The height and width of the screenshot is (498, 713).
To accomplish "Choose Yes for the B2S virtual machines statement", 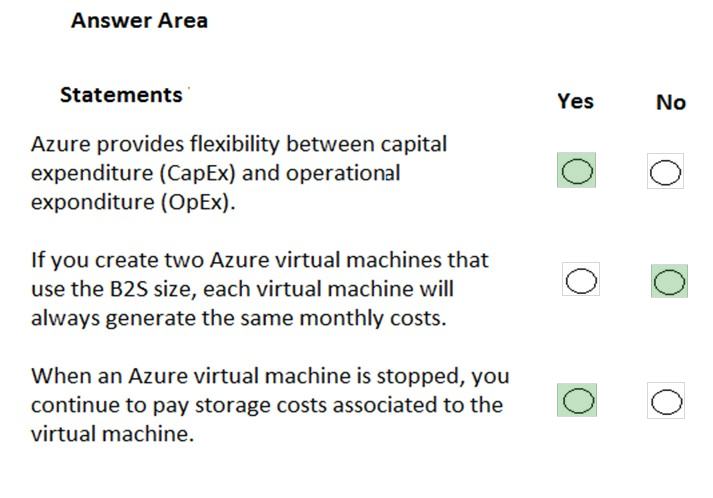I will pyautogui.click(x=581, y=281).
